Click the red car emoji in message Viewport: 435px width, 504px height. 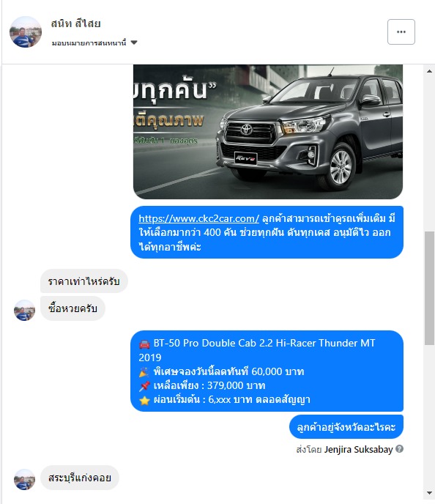(144, 344)
